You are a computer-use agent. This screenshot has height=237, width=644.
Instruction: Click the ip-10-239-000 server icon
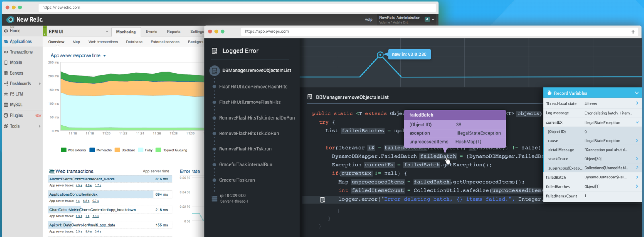point(214,199)
